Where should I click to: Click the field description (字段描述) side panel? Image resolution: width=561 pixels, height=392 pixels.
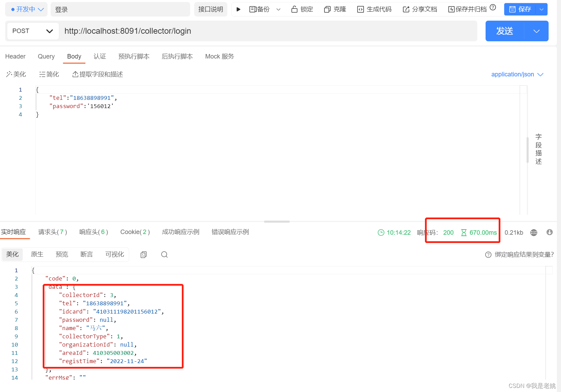[539, 149]
